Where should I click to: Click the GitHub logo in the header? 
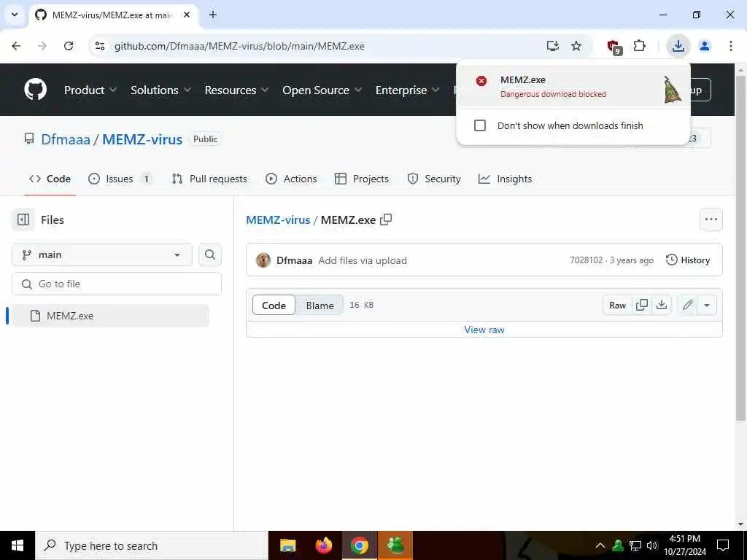click(35, 90)
